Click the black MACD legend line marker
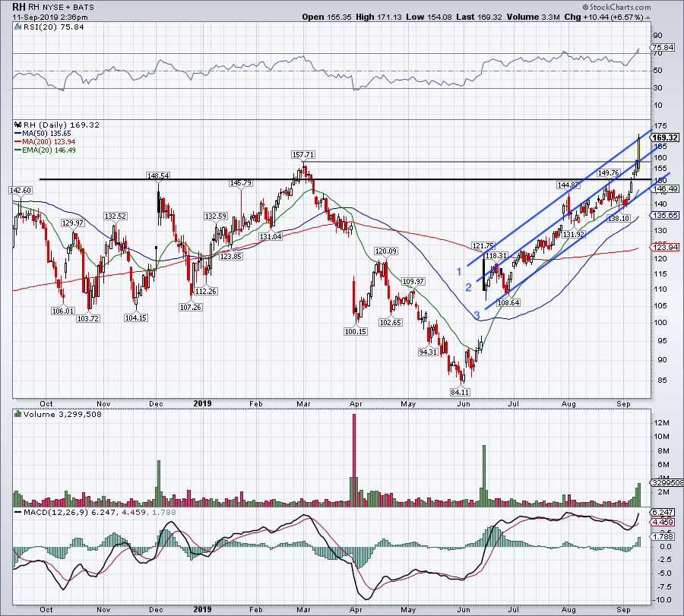 (17, 513)
